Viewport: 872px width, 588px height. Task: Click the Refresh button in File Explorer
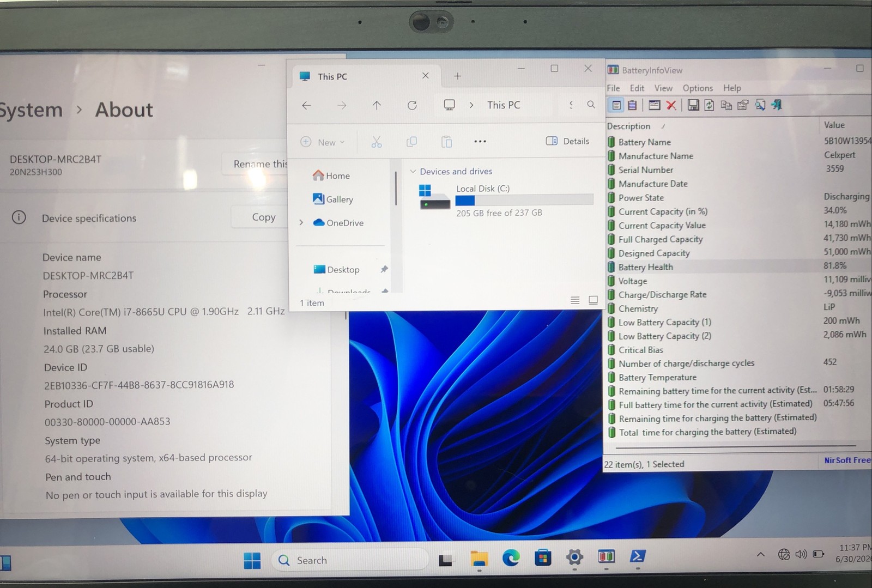tap(412, 105)
